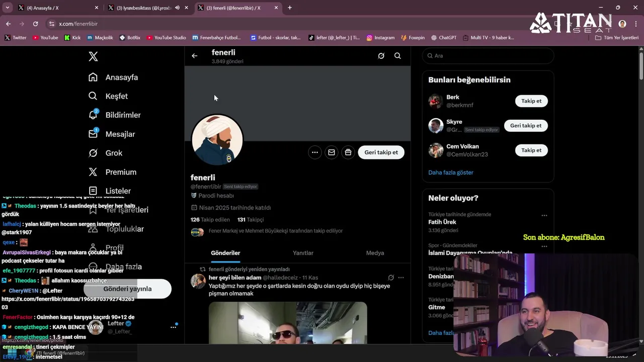Open her şeyi bilen adam profile

pyautogui.click(x=235, y=278)
